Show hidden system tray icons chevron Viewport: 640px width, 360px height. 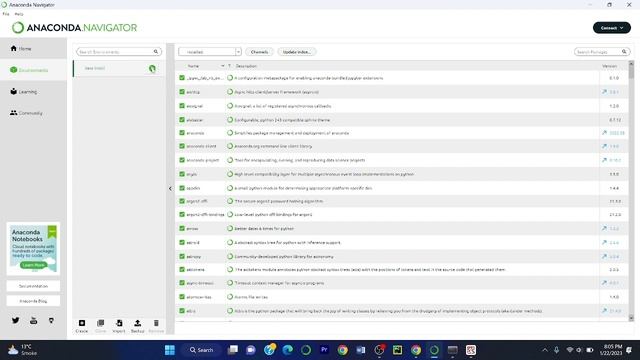pyautogui.click(x=545, y=350)
